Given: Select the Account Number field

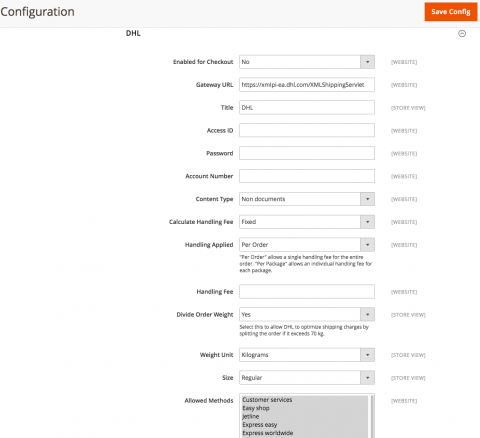Looking at the screenshot, I should 307,176.
